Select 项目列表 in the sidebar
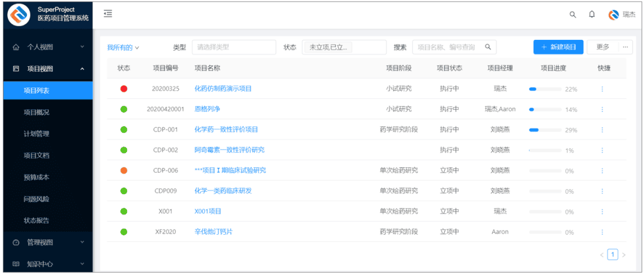The width and height of the screenshot is (644, 274). [x=48, y=90]
